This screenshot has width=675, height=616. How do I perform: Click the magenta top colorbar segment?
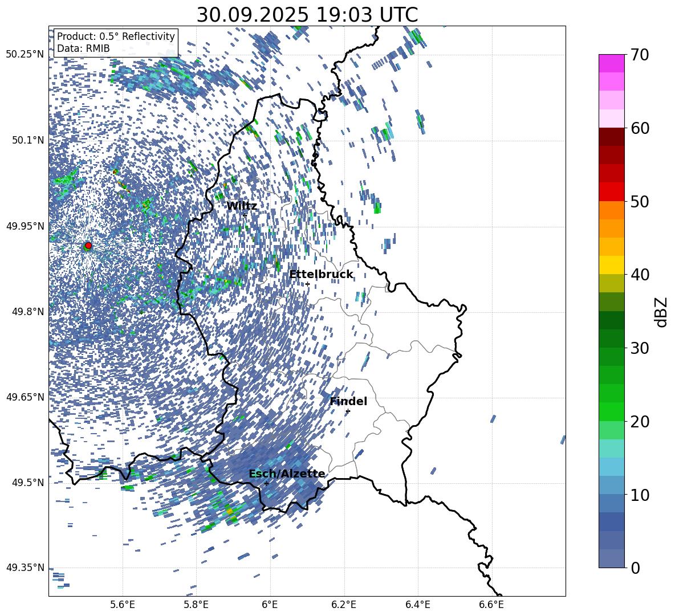tap(611, 63)
